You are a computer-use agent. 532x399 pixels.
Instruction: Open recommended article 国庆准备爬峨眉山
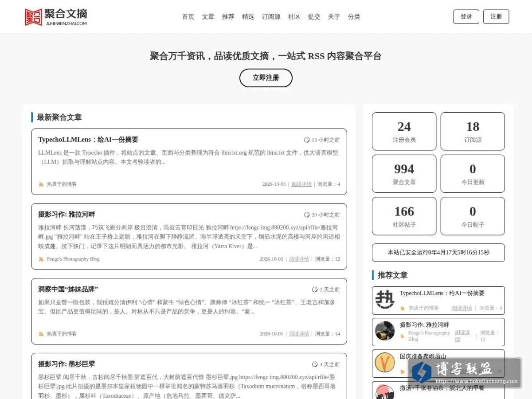coord(423,356)
